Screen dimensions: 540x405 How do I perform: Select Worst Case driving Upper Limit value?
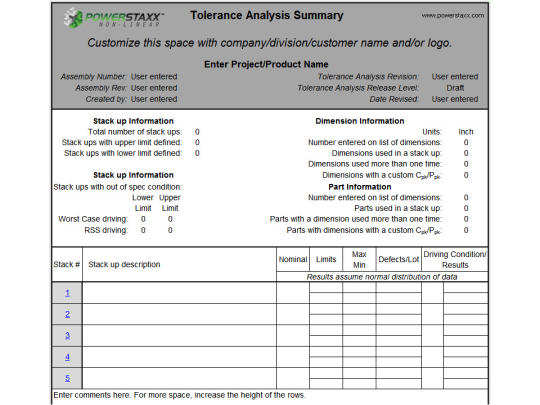click(x=170, y=219)
